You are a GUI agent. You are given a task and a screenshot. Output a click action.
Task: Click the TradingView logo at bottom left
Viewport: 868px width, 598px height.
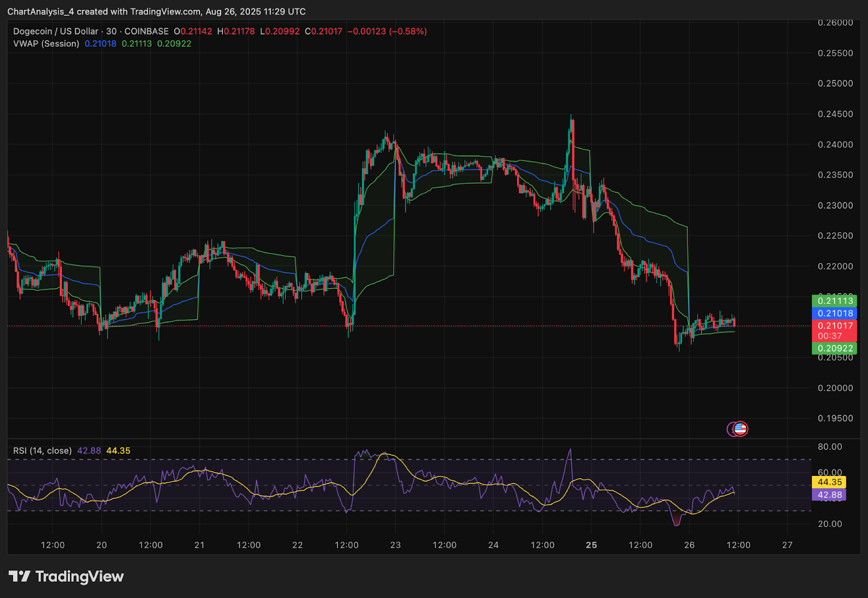[66, 576]
